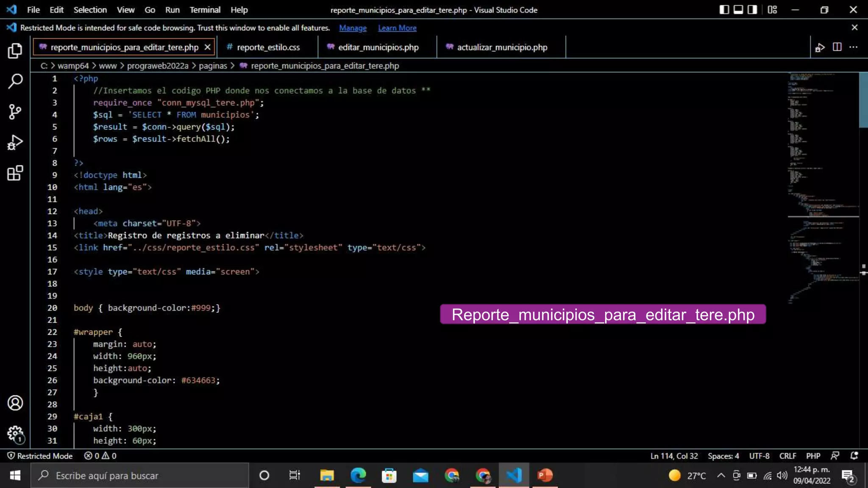Toggle the Primary Side Bar layout button
The height and width of the screenshot is (488, 868).
coord(724,10)
